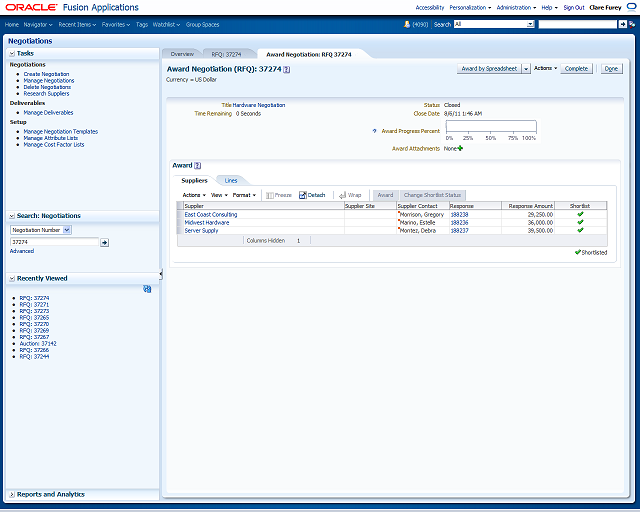Open the Personalization menu
This screenshot has width=640, height=512.
[x=470, y=7]
